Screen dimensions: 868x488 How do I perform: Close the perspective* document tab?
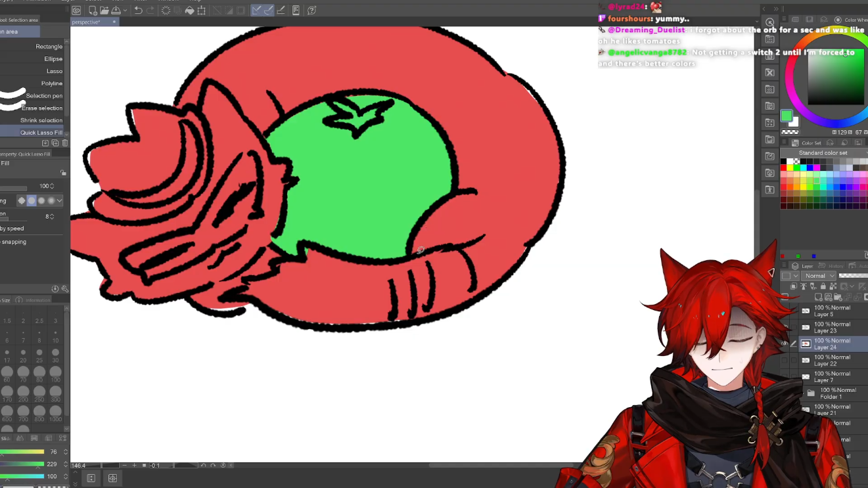pyautogui.click(x=114, y=22)
